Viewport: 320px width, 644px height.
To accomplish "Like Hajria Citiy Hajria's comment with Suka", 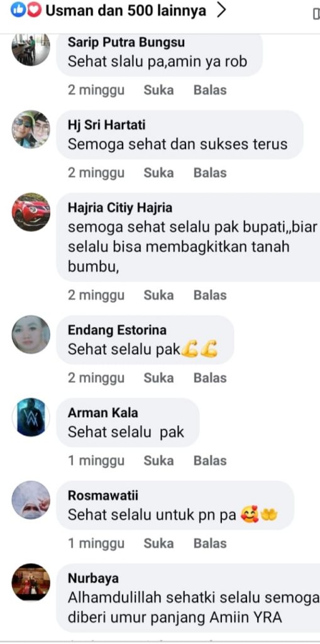I will (158, 296).
